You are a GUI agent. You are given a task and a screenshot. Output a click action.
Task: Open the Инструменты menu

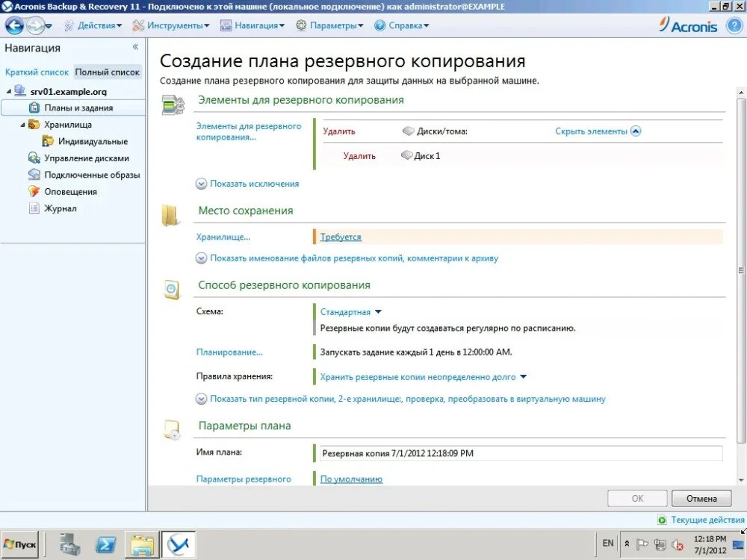(171, 25)
